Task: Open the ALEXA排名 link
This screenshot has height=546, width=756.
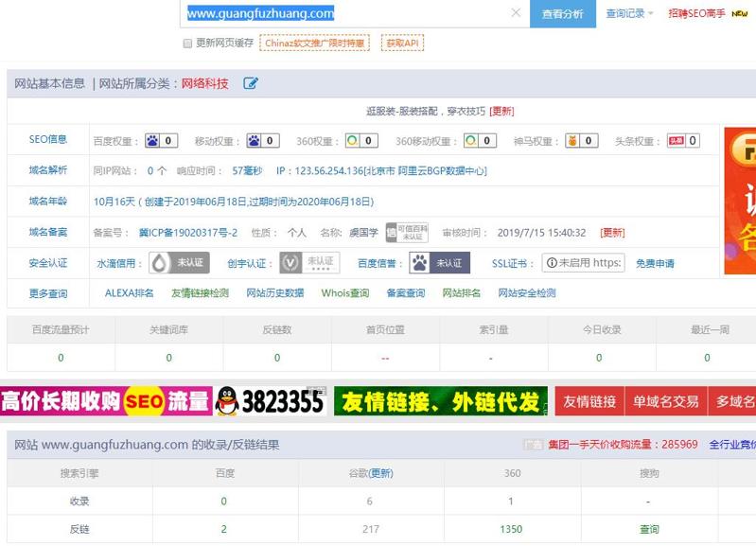Action: click(130, 292)
